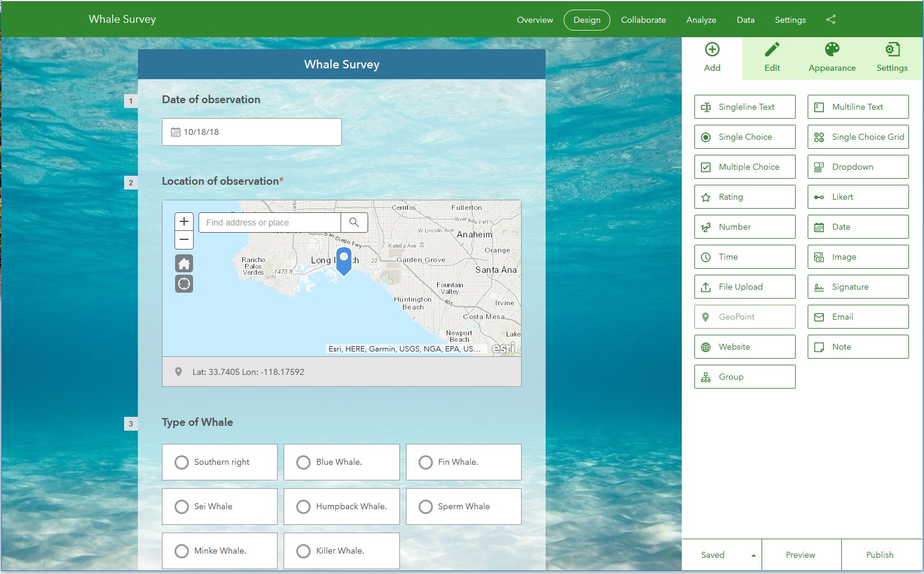Click the share icon in top bar
924x574 pixels.
[x=830, y=20]
